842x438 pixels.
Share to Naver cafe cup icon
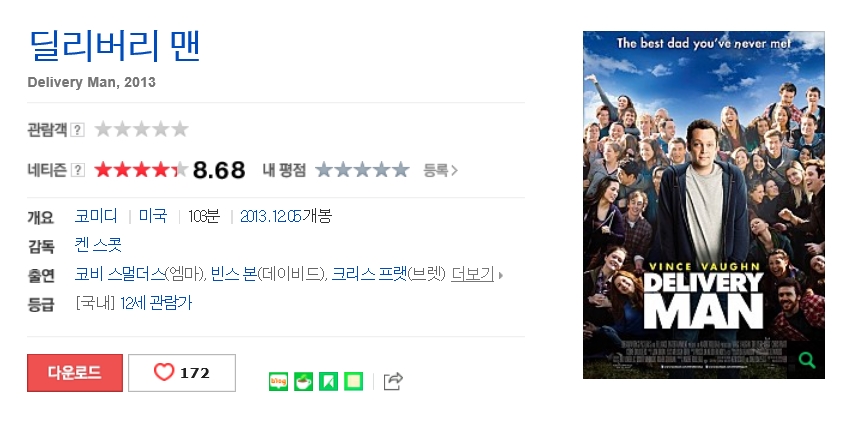(303, 382)
